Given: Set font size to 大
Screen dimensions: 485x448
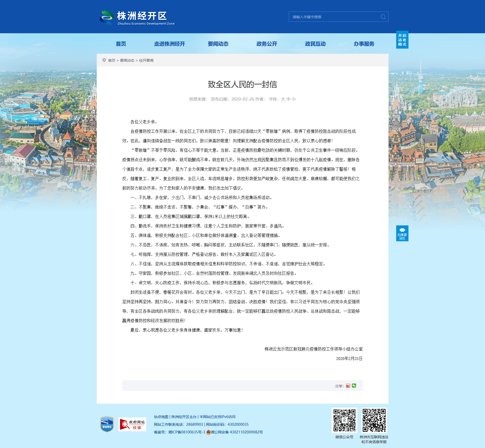Looking at the screenshot, I should coord(283,99).
